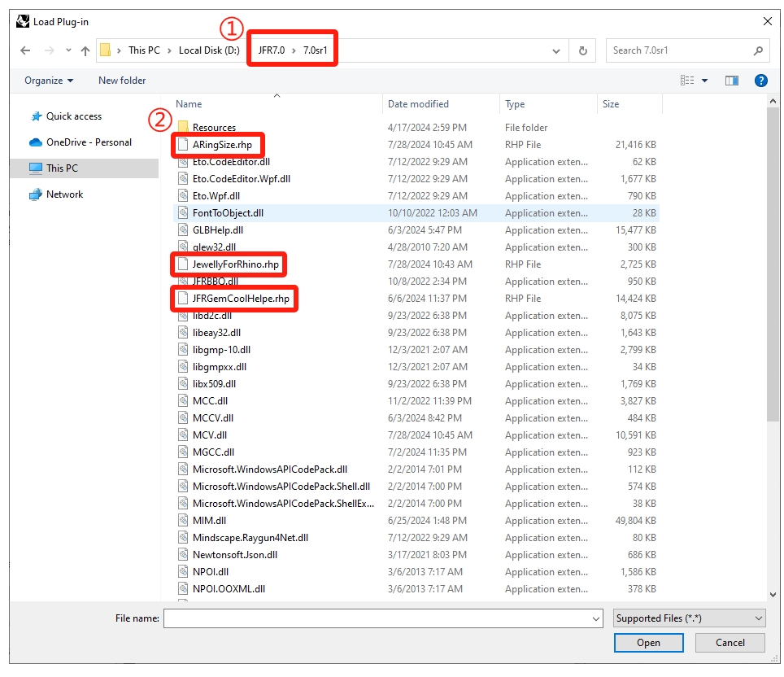784x677 pixels.
Task: Click the Open button
Action: [x=648, y=643]
